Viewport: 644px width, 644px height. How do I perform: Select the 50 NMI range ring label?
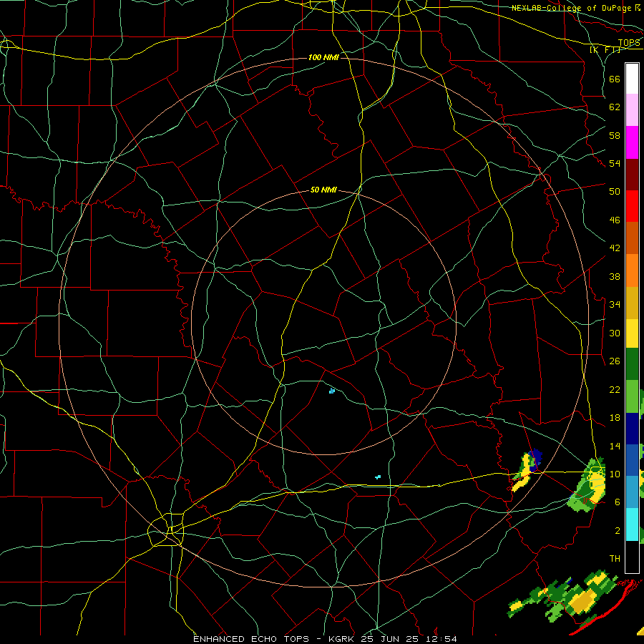click(x=323, y=190)
